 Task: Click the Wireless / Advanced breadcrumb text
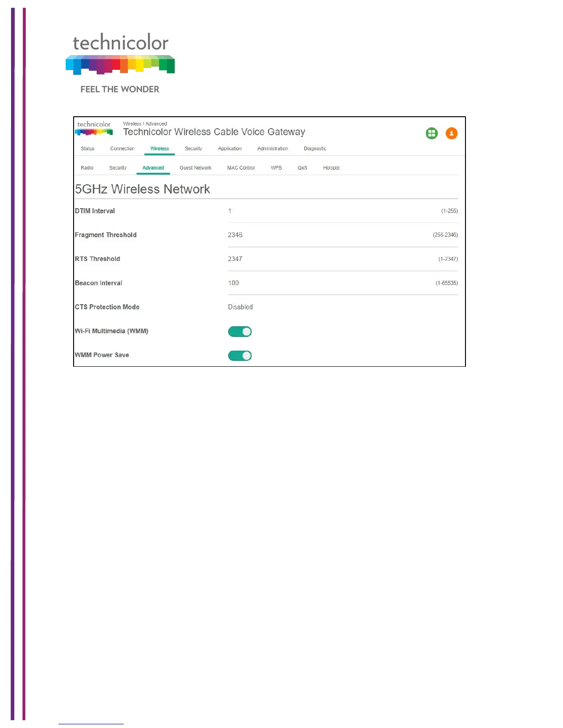point(145,124)
